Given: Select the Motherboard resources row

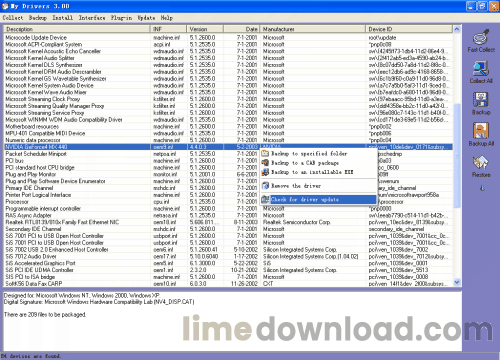Looking at the screenshot, I should [228, 126].
